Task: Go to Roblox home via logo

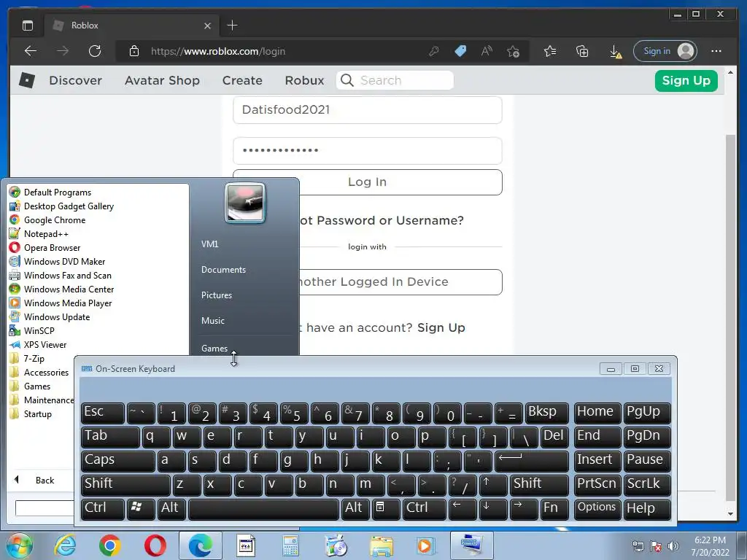Action: pyautogui.click(x=27, y=80)
